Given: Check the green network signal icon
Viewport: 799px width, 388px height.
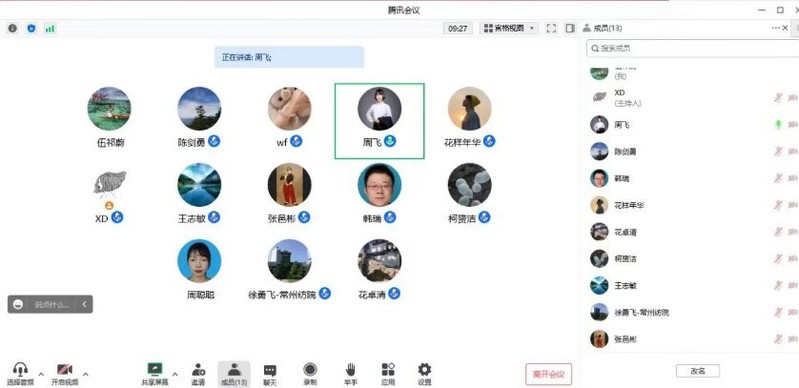Looking at the screenshot, I should [49, 29].
